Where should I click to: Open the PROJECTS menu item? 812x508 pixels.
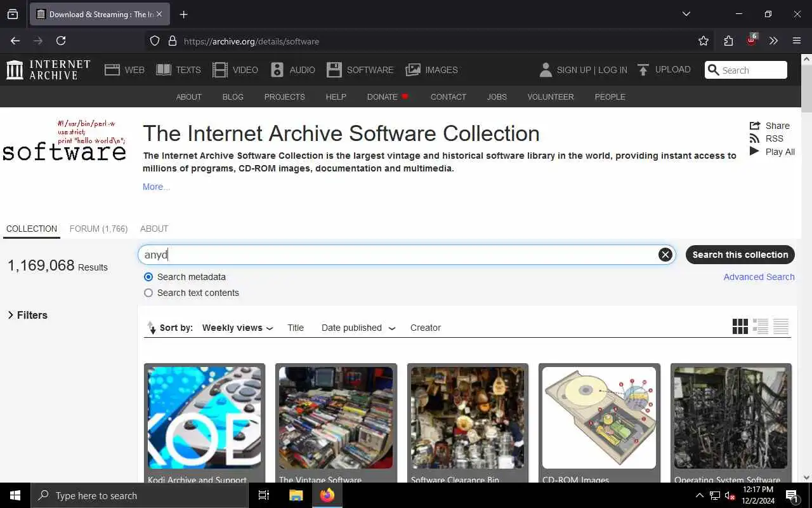284,97
